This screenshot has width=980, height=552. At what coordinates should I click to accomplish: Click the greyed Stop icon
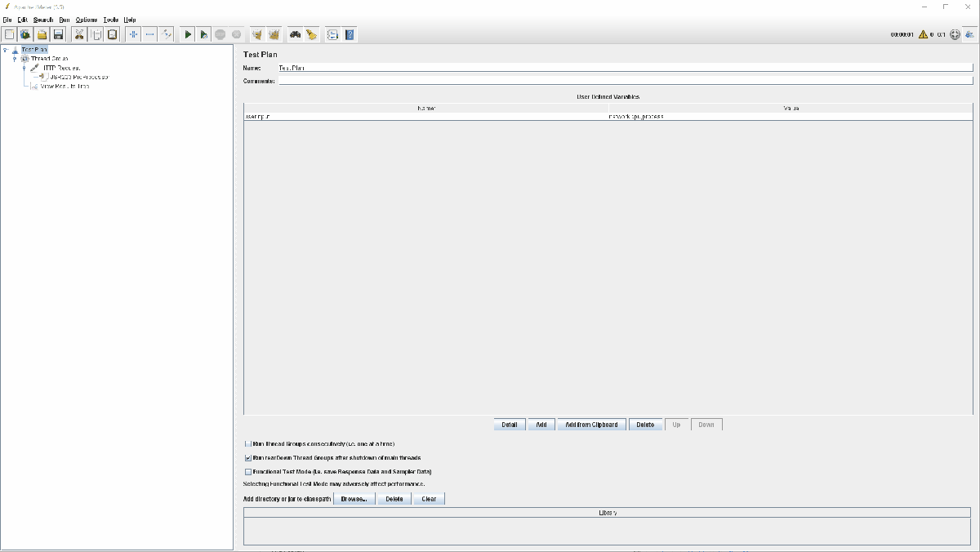pos(220,34)
